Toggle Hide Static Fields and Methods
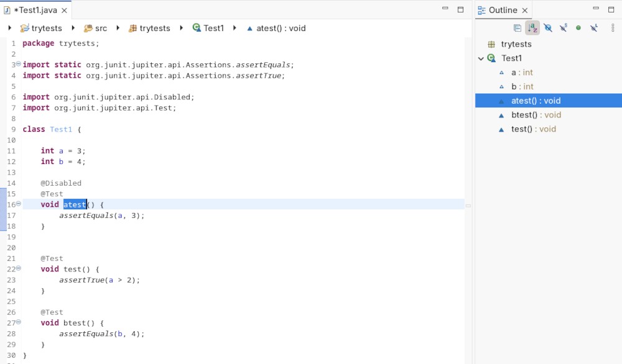The height and width of the screenshot is (364, 622). point(564,28)
